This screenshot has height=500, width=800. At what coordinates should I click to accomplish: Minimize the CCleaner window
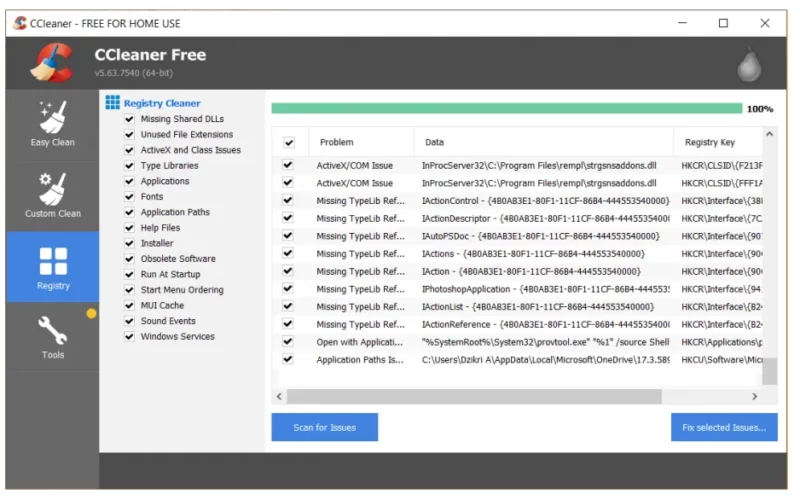point(682,23)
